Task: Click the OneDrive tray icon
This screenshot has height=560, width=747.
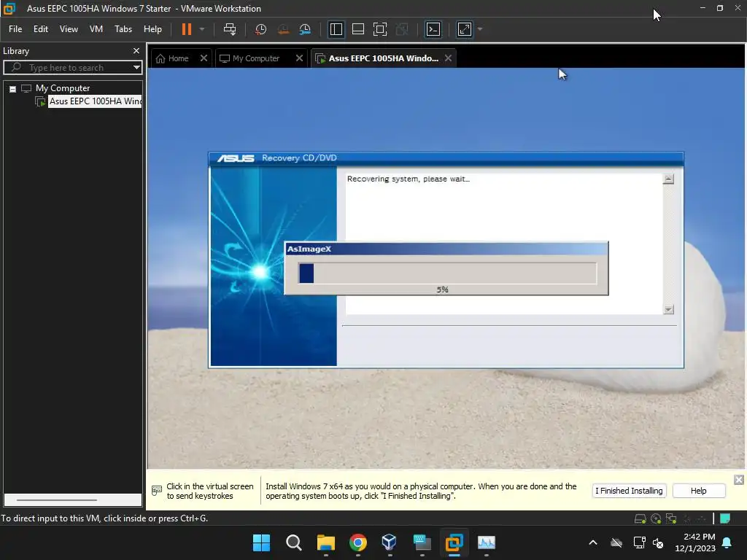Action: click(x=616, y=542)
